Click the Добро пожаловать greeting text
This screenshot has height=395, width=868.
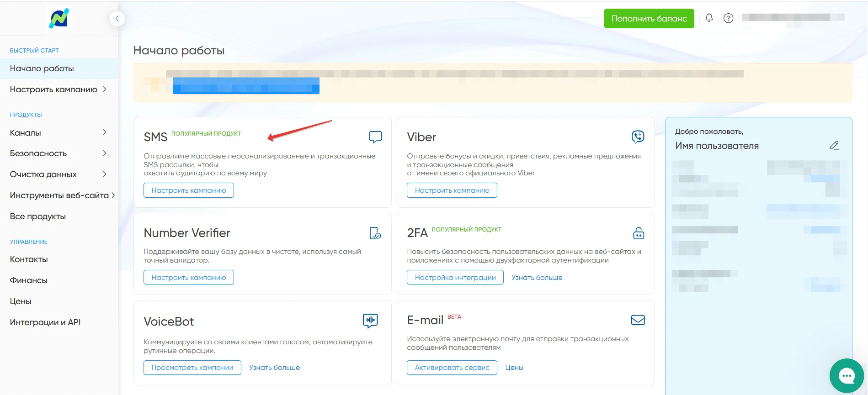click(x=709, y=132)
